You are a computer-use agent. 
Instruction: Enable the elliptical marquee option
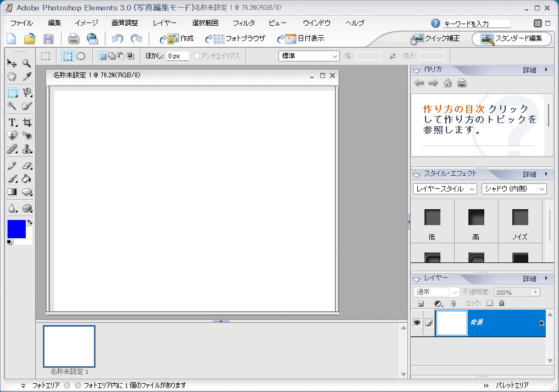pyautogui.click(x=81, y=55)
